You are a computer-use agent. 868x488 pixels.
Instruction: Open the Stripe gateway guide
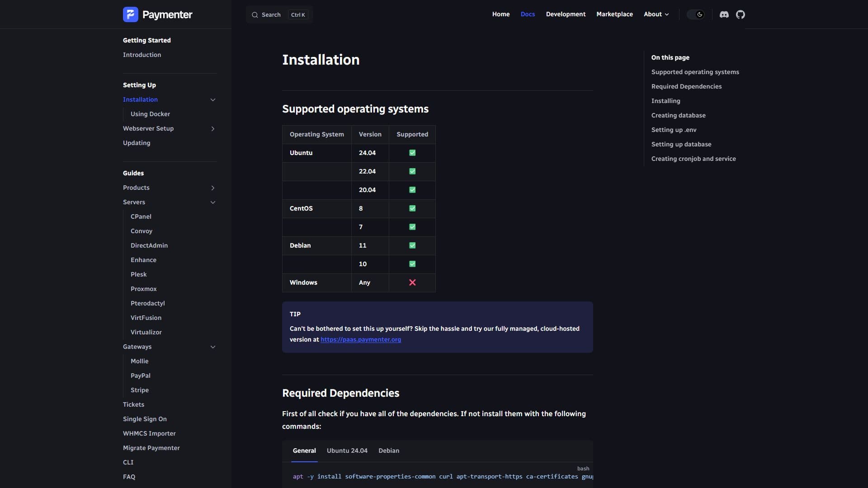[140, 390]
